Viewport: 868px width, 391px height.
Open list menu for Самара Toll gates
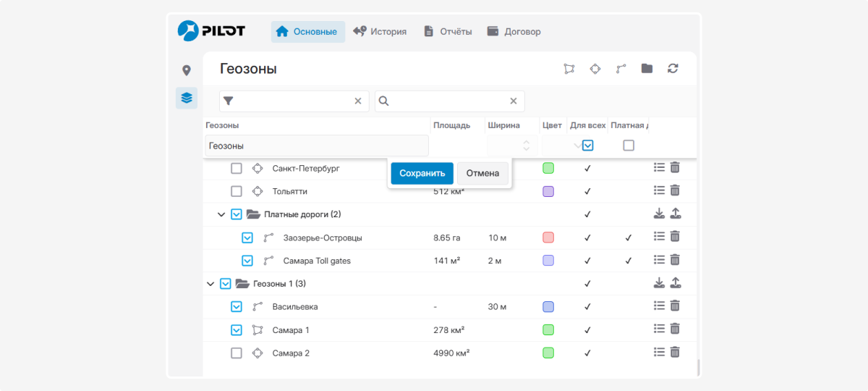[659, 260]
